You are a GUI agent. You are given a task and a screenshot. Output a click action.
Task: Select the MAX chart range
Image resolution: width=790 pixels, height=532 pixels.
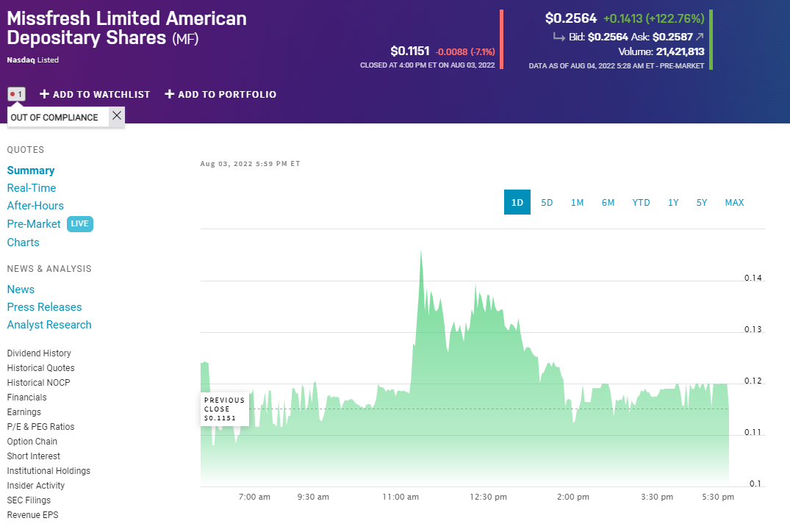(734, 202)
